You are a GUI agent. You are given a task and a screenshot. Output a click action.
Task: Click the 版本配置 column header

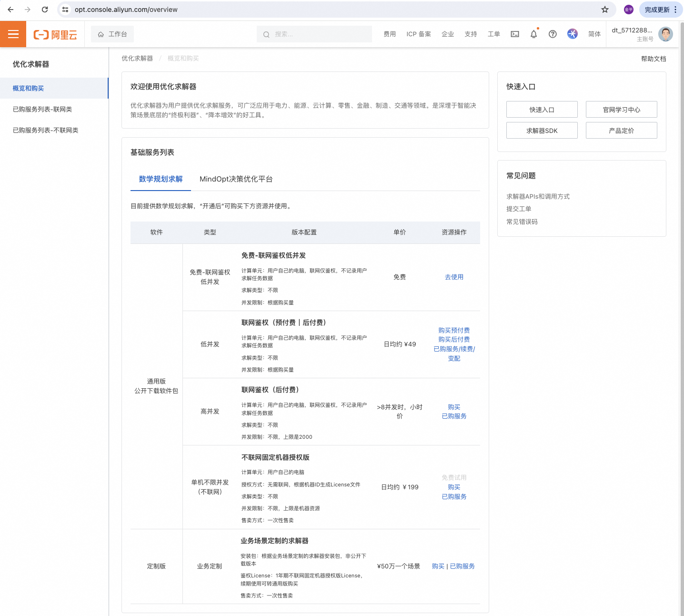tap(304, 232)
